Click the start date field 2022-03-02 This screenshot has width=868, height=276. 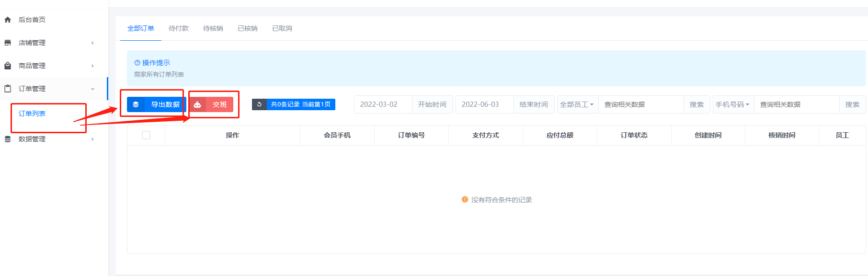[x=383, y=104]
